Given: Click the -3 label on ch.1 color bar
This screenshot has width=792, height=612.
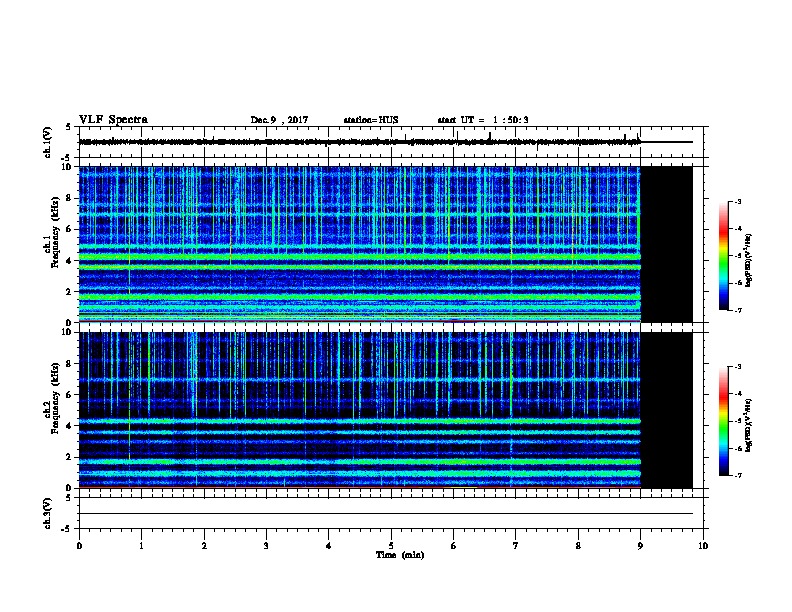Looking at the screenshot, I should (737, 202).
